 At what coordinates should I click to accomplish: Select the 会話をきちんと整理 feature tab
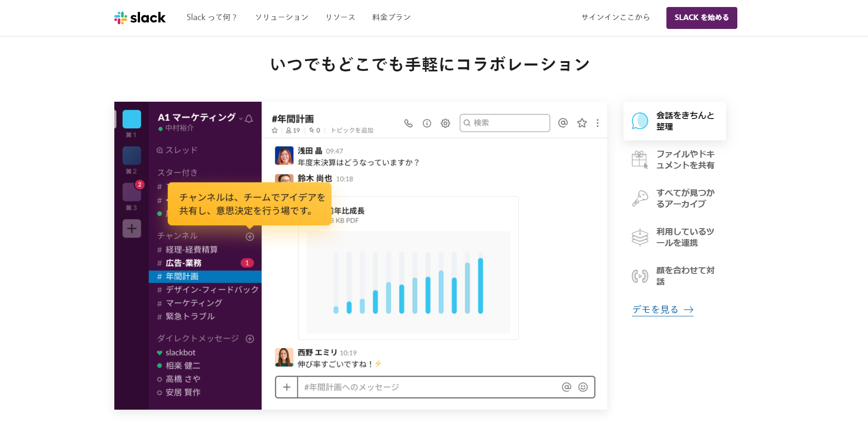674,121
